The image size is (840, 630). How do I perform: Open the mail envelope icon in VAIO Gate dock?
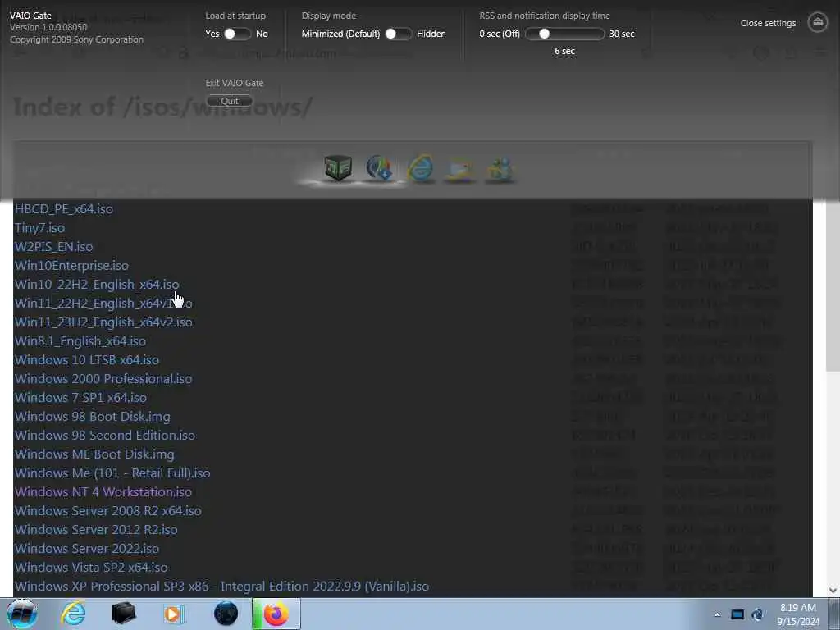click(460, 169)
